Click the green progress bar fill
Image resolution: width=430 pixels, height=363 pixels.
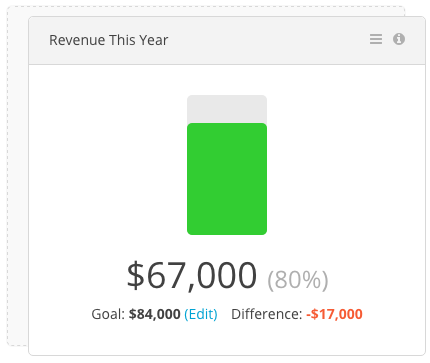pos(227,179)
